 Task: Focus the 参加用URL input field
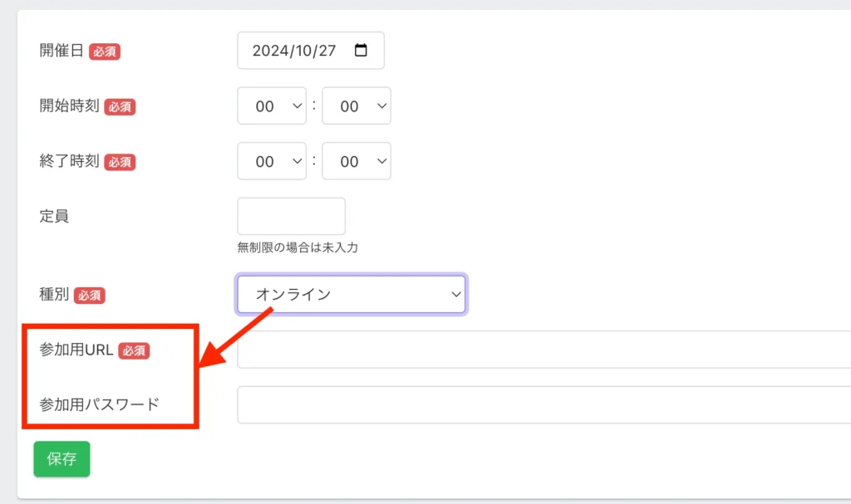coord(544,350)
